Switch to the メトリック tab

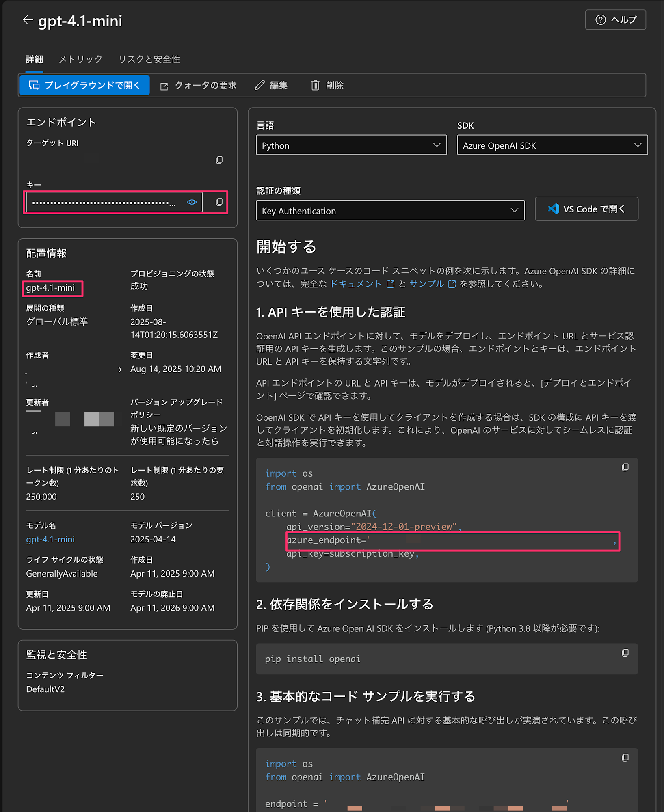click(80, 59)
